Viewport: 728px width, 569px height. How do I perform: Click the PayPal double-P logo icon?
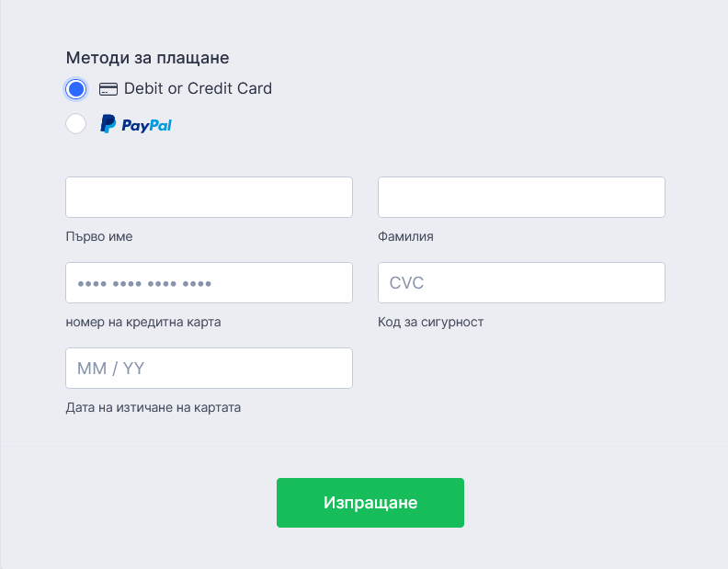pos(108,124)
